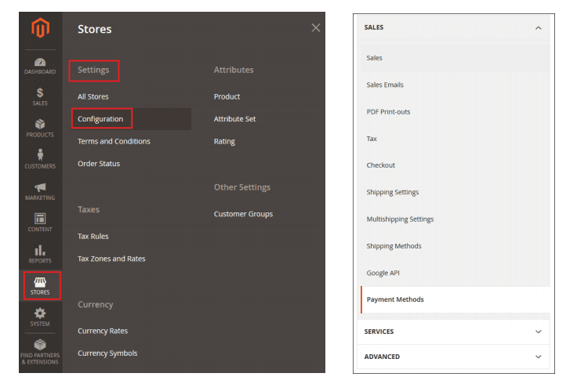This screenshot has height=384, width=588.
Task: Click the Magento logo icon
Action: pos(40,28)
